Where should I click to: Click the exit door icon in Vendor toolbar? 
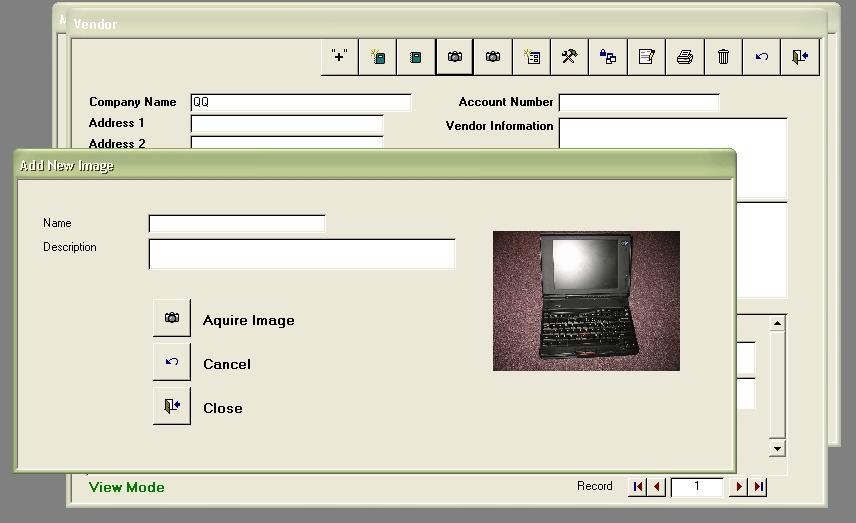coord(800,57)
